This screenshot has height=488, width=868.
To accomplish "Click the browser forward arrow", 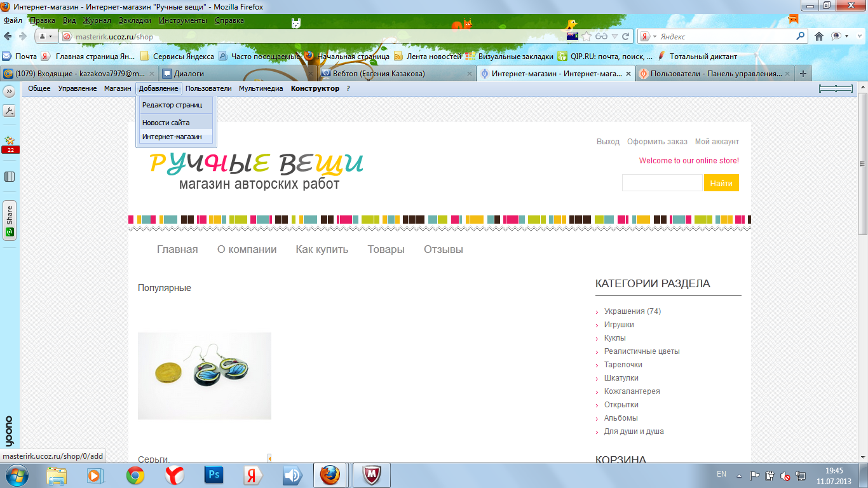I will pyautogui.click(x=23, y=36).
